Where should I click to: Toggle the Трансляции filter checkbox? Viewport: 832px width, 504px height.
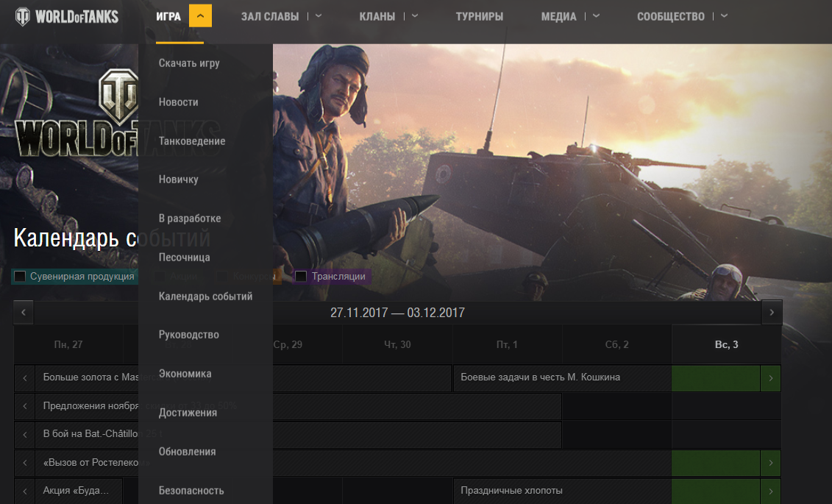click(301, 276)
